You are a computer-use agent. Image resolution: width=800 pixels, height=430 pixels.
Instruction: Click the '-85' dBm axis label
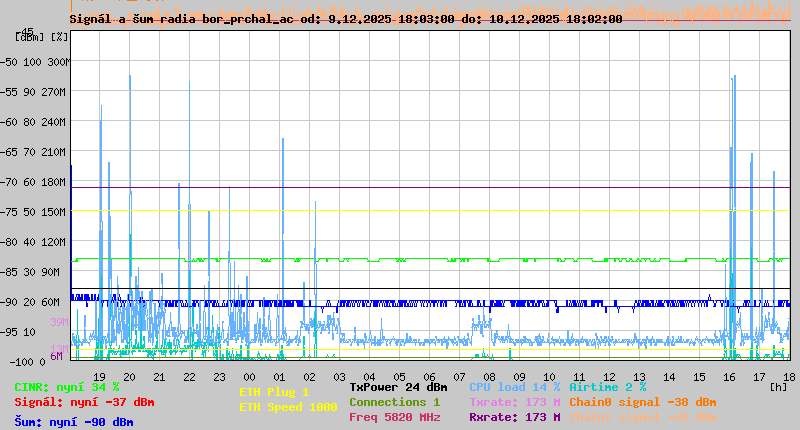(9, 272)
